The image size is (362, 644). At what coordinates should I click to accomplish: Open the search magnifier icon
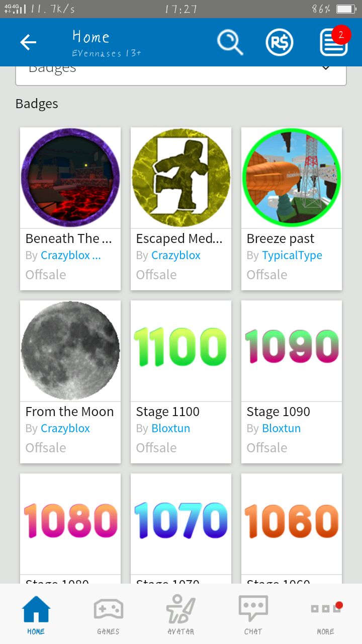click(230, 42)
